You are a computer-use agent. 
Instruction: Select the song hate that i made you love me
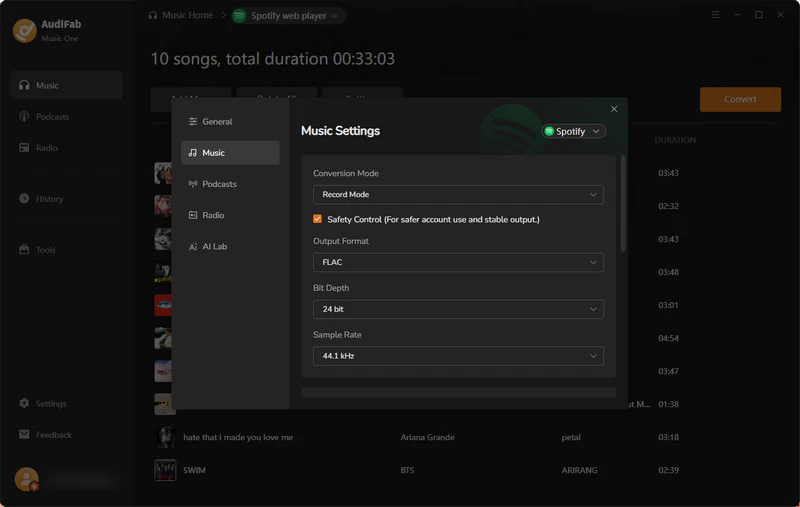pos(238,437)
